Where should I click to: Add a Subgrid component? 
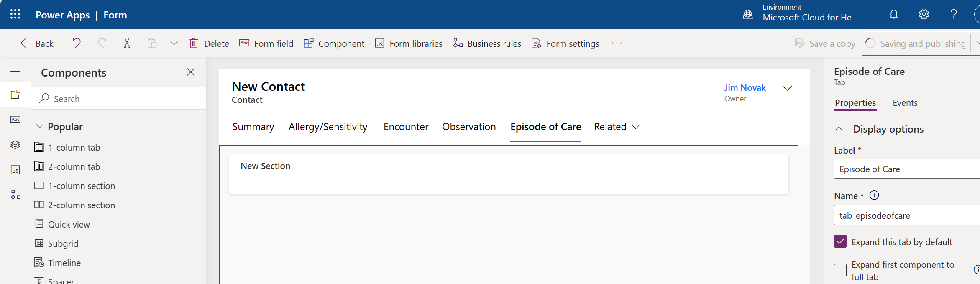click(x=56, y=243)
